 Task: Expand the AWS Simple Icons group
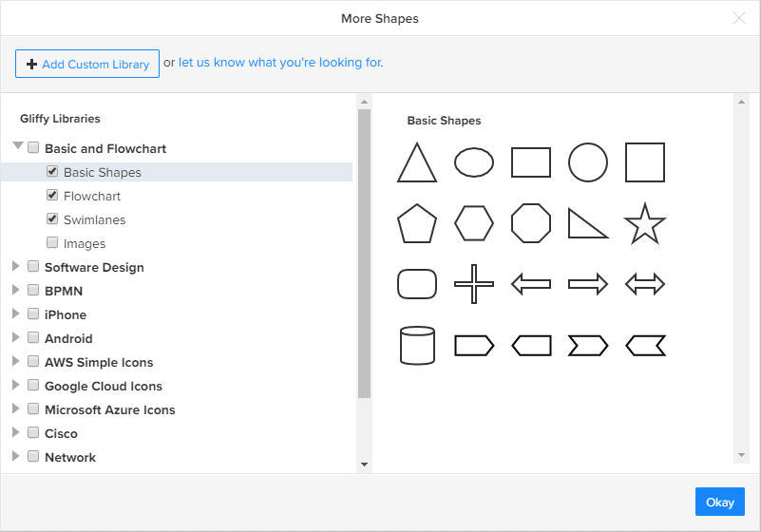(16, 362)
